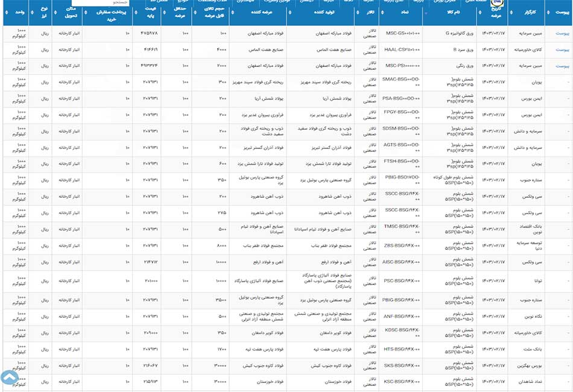Select symbol cell PSA-BSG
This screenshot has height=392, width=573.
[x=401, y=98]
